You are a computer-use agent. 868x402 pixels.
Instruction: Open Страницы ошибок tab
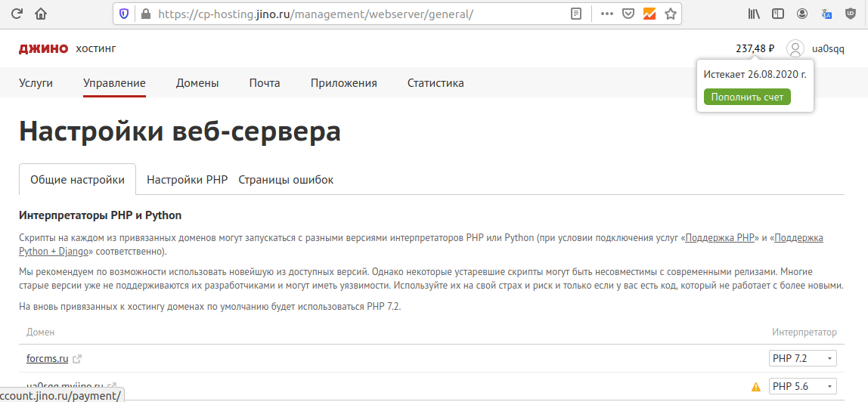pos(286,180)
